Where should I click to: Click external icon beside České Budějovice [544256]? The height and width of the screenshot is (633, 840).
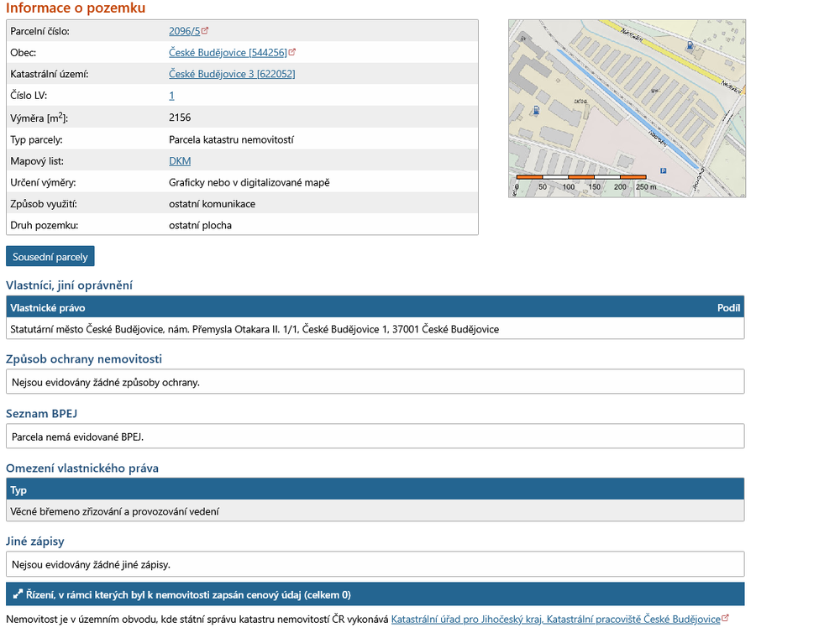tap(292, 52)
